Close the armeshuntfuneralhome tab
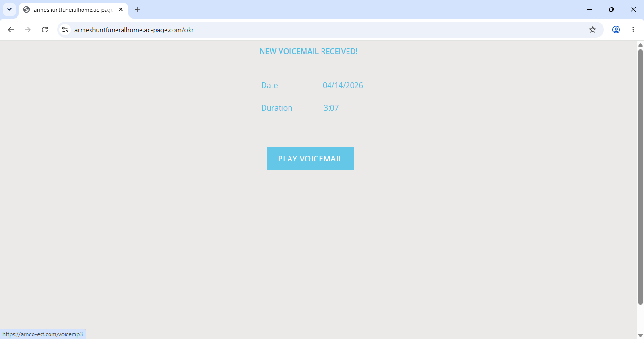 pos(121,9)
